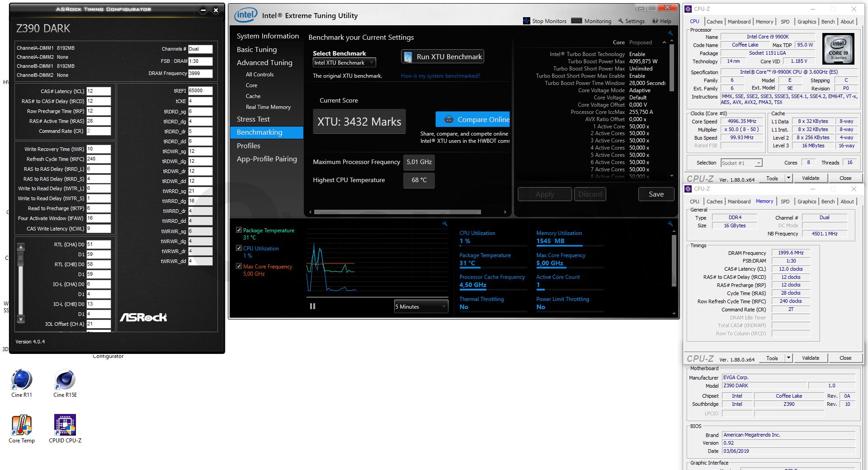Open Profiles in XTU sidebar

point(249,146)
